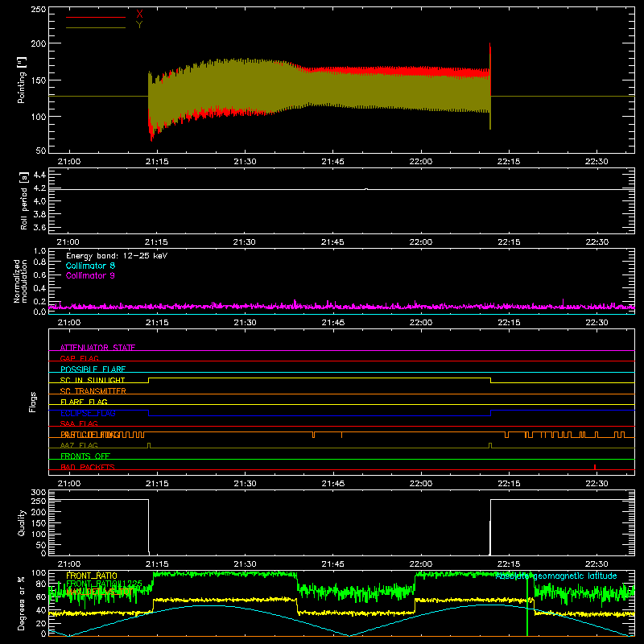Click 21:45 tick below the Pointing plot
Image resolution: width=644 pixels, height=644 pixels.
pos(332,162)
